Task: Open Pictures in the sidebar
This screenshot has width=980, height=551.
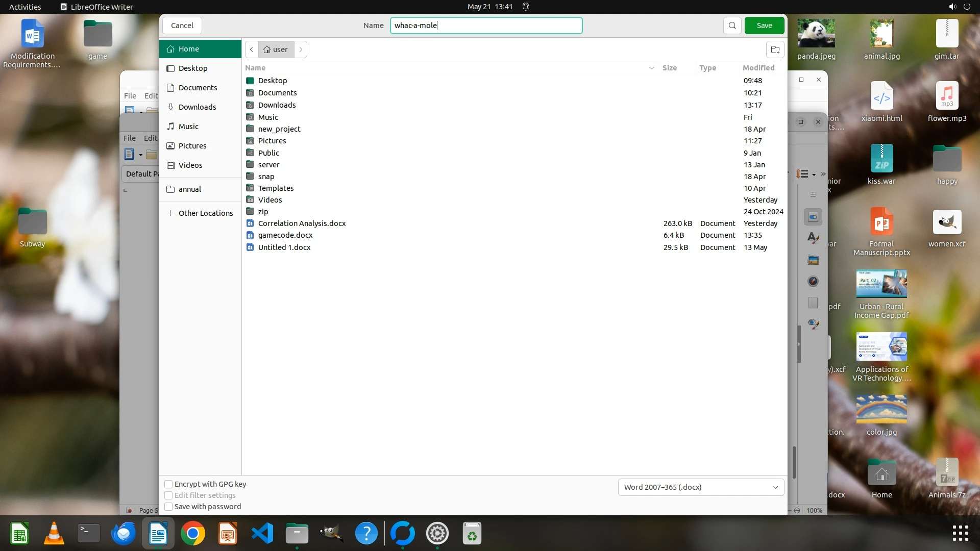Action: (192, 146)
